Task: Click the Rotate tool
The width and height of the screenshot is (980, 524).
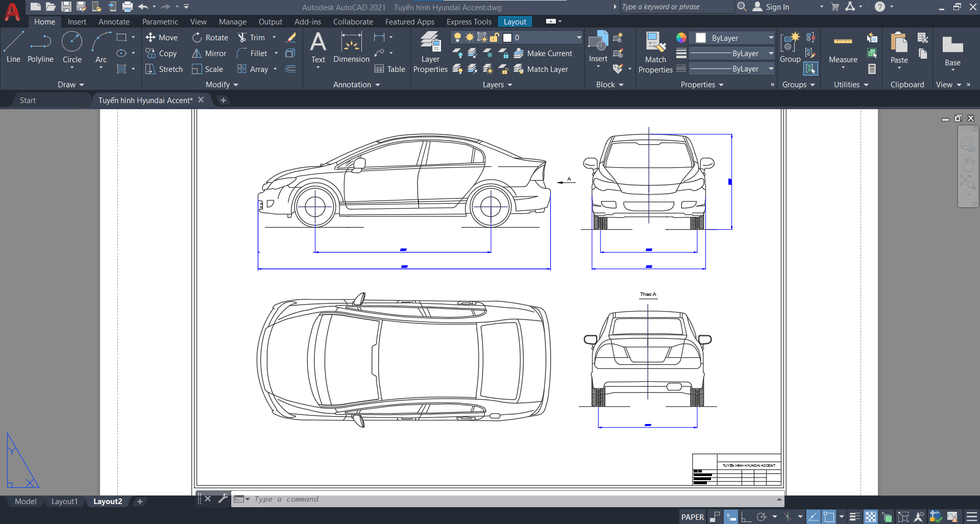Action: pyautogui.click(x=210, y=38)
